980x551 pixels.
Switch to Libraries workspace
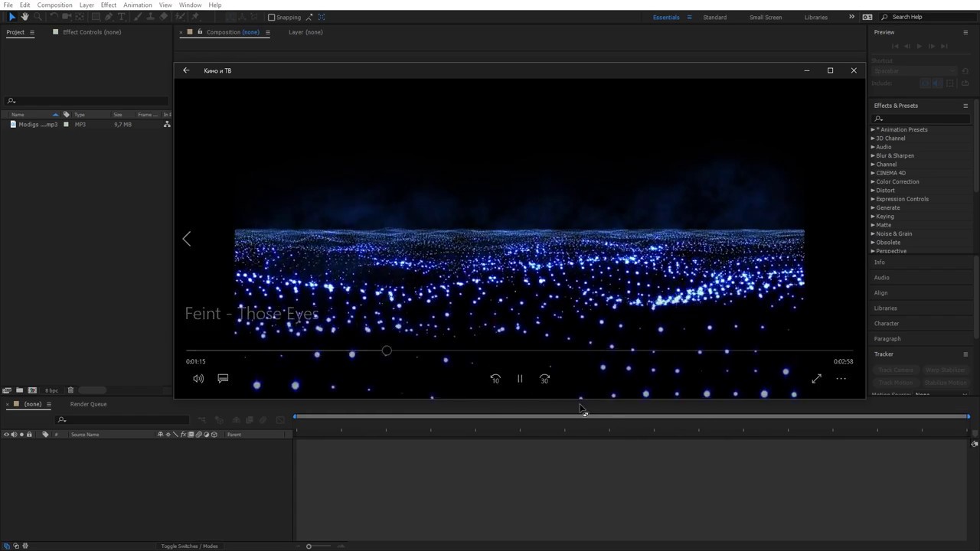click(x=816, y=17)
